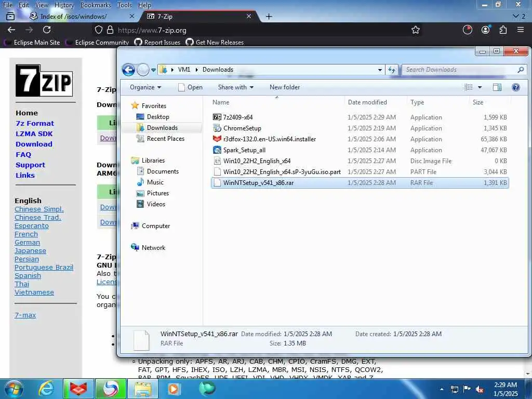The height and width of the screenshot is (399, 532).
Task: Go back in the Explorer window
Action: pyautogui.click(x=128, y=70)
